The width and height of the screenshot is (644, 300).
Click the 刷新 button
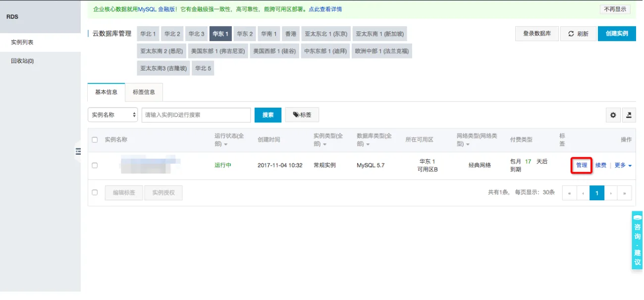(579, 34)
